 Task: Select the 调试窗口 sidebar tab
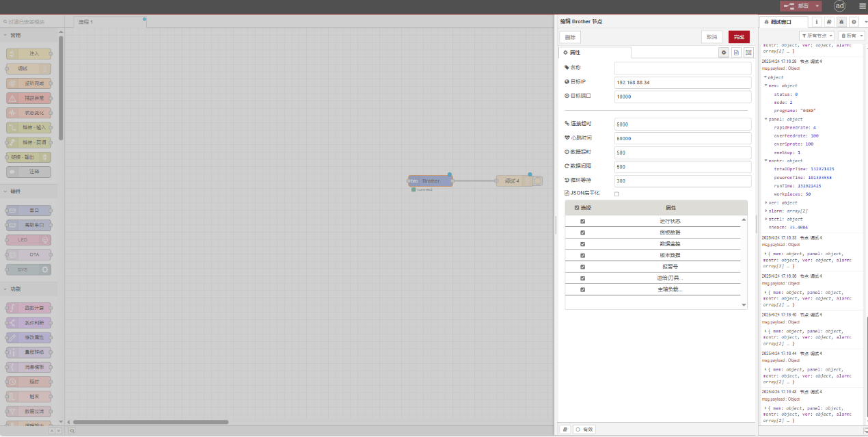(x=785, y=22)
